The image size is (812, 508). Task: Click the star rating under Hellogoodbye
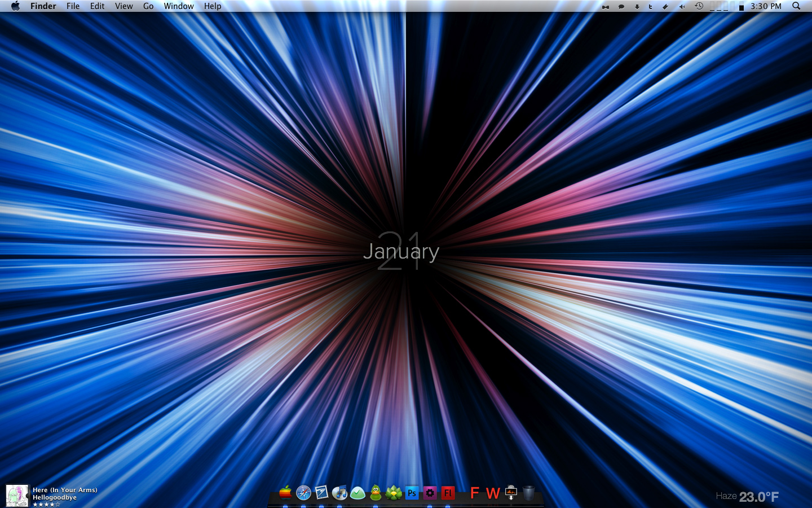click(x=46, y=505)
